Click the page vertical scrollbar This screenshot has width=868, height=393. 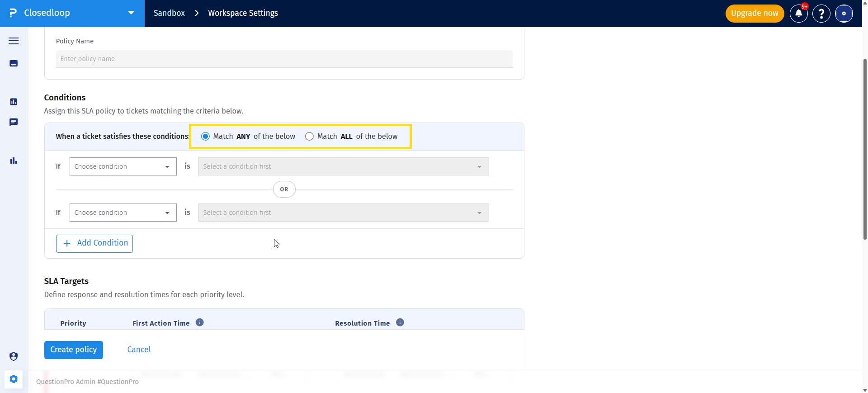865,149
